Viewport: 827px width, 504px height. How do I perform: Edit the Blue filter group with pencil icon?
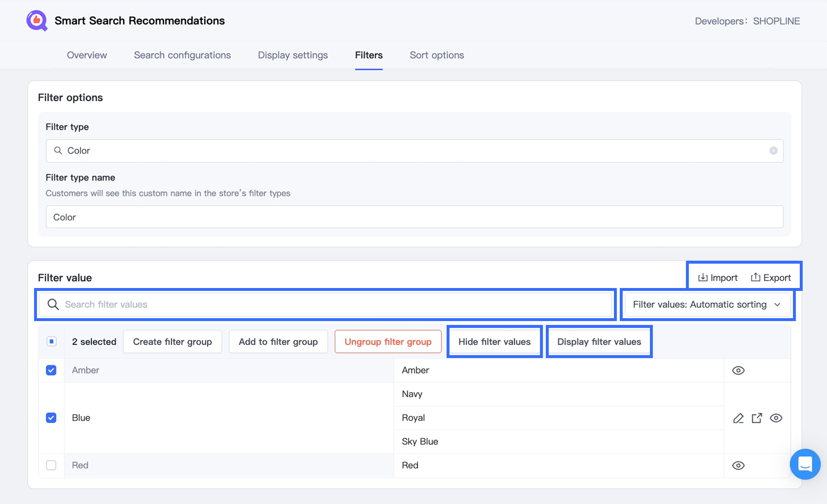tap(738, 418)
